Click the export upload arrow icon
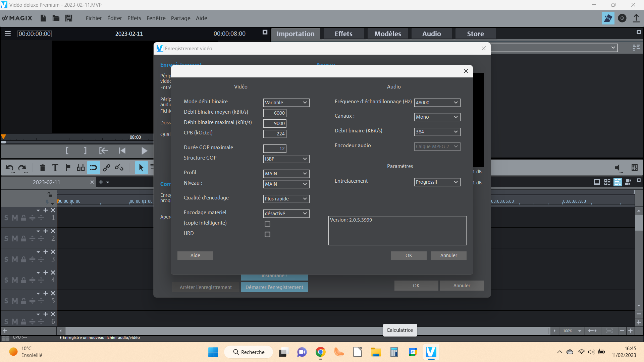The height and width of the screenshot is (362, 644). 636,18
